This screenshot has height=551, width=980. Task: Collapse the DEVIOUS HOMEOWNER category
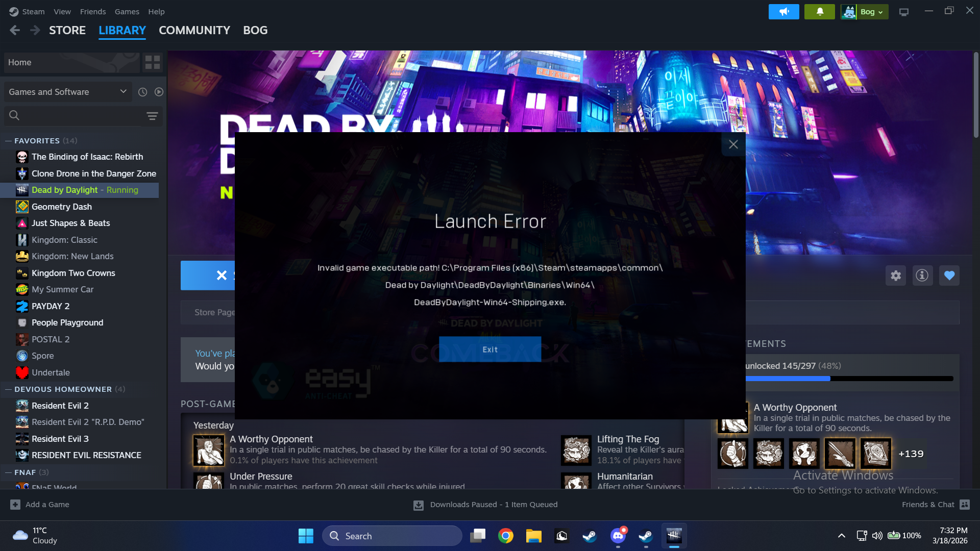[8, 389]
